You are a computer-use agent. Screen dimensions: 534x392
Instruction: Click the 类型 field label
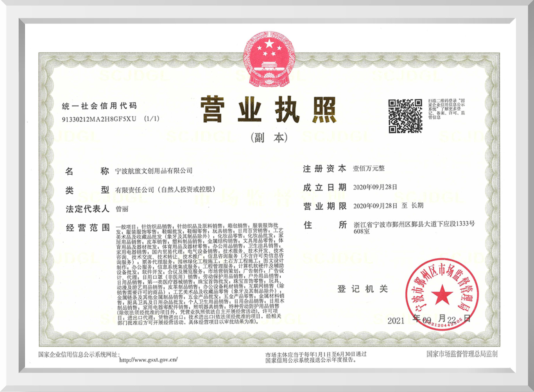click(87, 190)
